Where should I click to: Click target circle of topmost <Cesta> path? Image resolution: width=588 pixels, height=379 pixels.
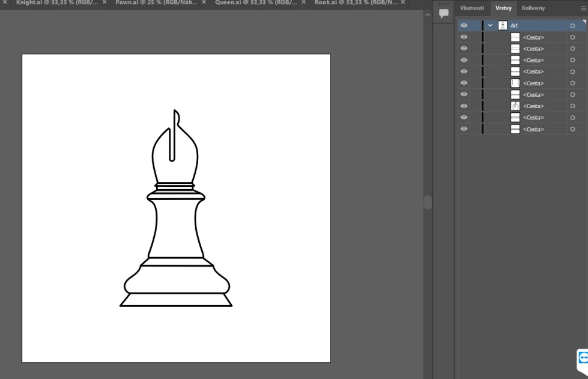point(572,37)
